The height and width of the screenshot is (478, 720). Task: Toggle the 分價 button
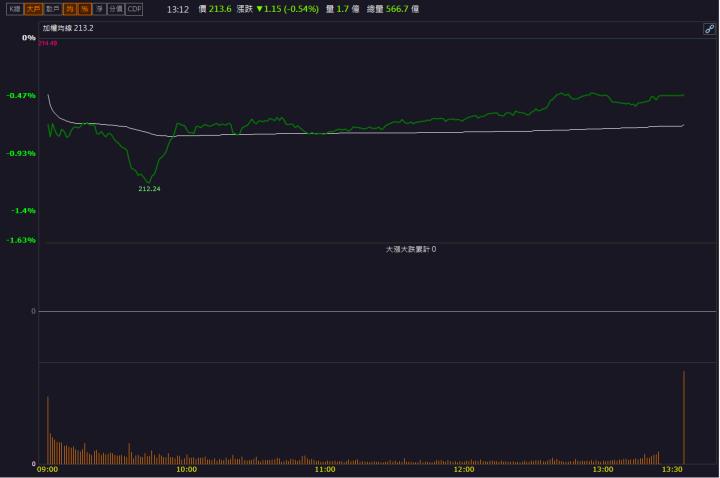[x=116, y=9]
